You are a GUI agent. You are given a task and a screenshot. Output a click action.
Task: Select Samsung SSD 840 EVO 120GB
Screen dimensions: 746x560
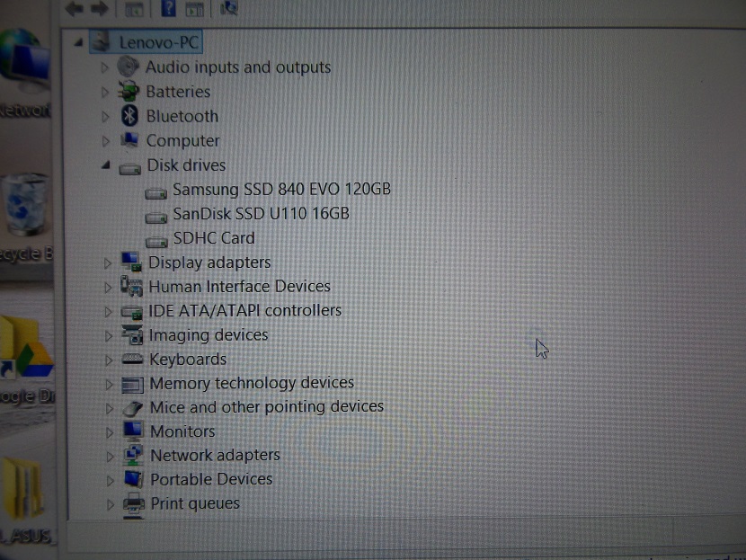point(281,190)
